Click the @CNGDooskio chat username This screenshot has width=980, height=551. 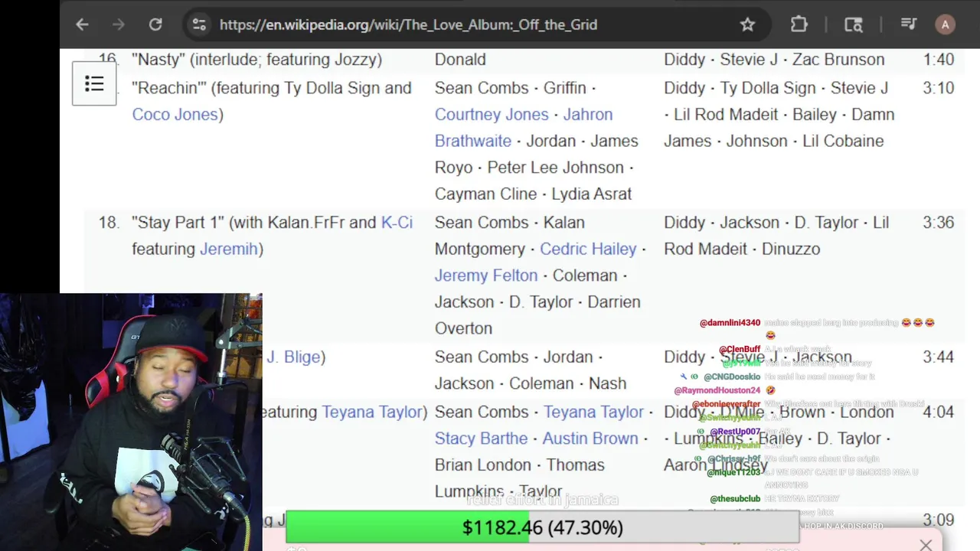(x=732, y=377)
